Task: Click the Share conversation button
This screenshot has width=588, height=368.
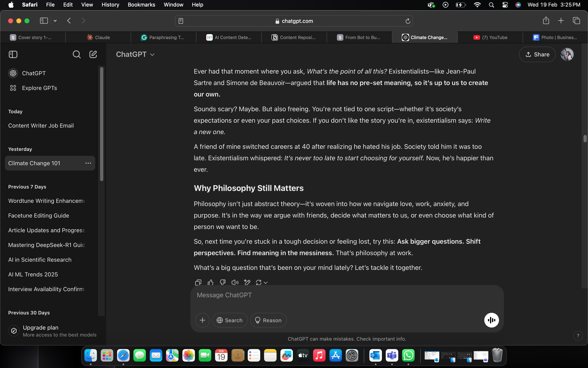Action: click(x=537, y=54)
